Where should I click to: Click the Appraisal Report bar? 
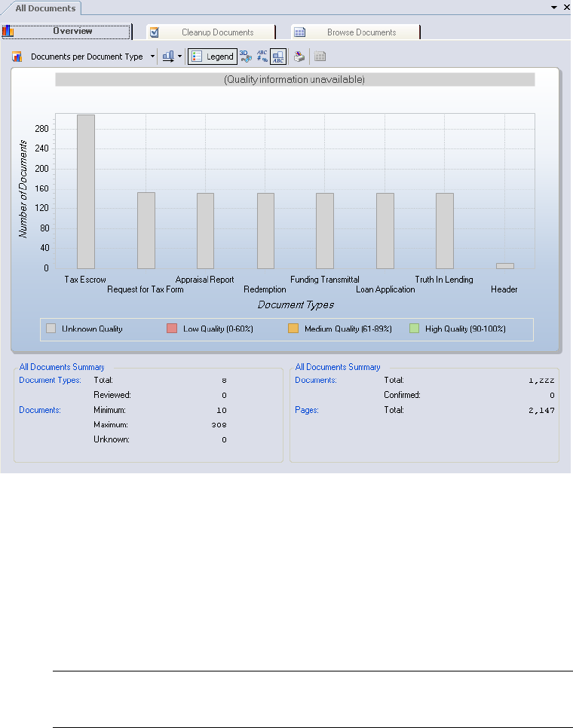[206, 231]
